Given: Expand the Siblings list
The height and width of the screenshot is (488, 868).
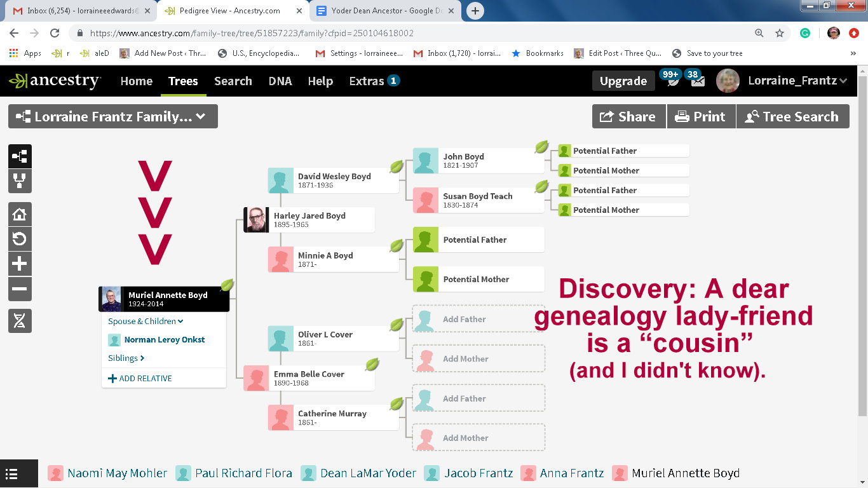Looking at the screenshot, I should [126, 358].
